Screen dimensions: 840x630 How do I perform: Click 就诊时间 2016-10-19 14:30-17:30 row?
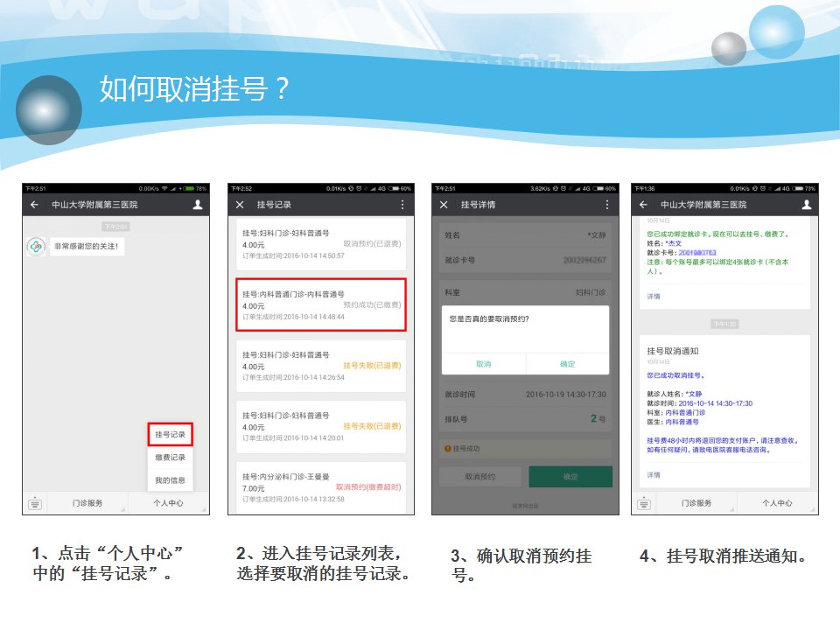click(x=525, y=395)
